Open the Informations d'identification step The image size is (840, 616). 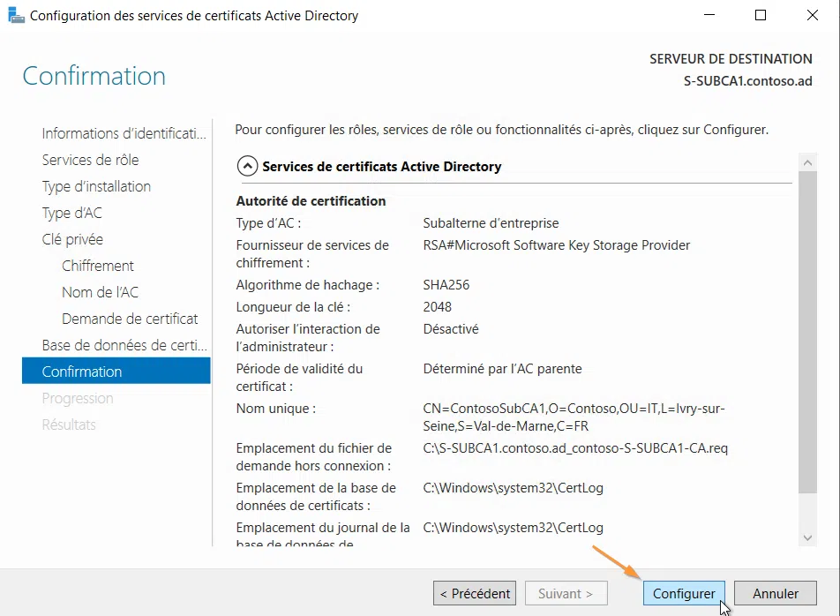[x=124, y=133]
